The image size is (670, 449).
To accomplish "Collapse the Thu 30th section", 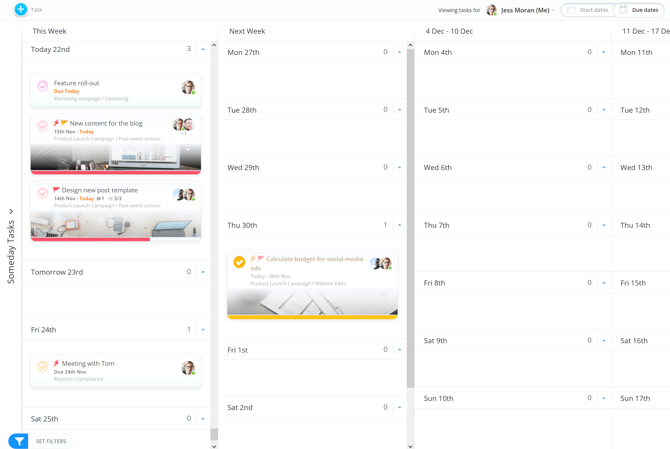I will [x=400, y=225].
